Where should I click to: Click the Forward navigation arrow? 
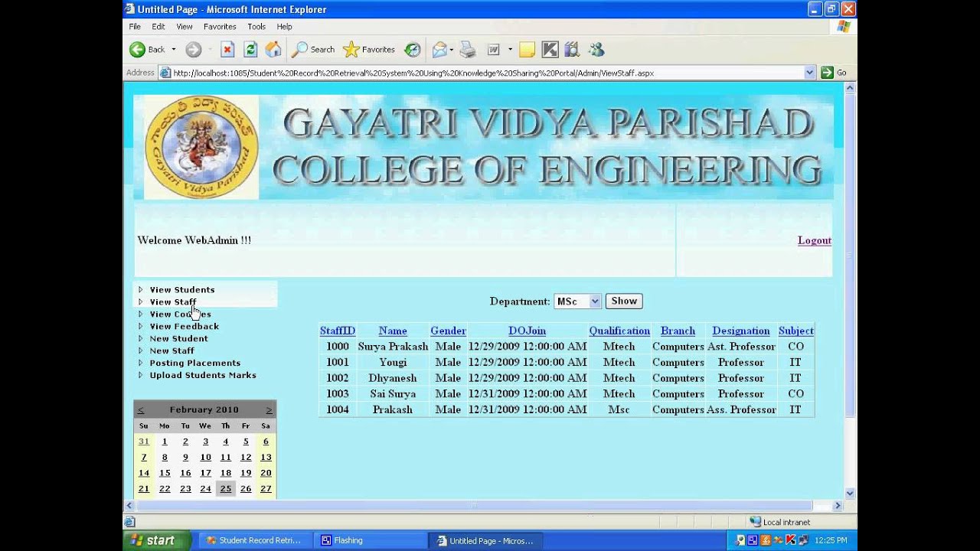[x=194, y=50]
